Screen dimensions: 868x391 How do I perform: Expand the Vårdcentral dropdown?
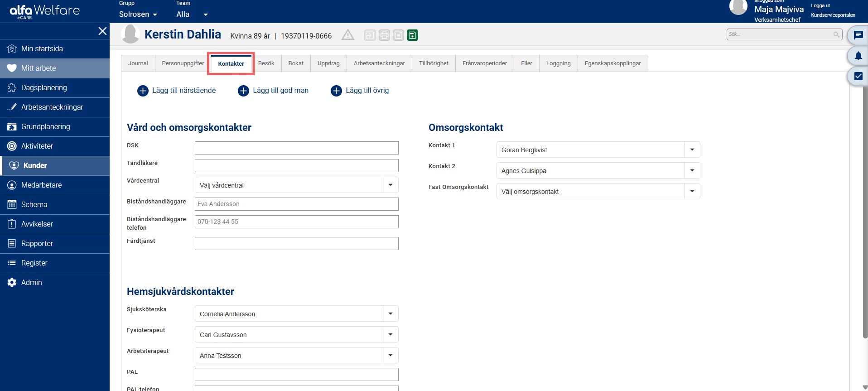(x=391, y=185)
